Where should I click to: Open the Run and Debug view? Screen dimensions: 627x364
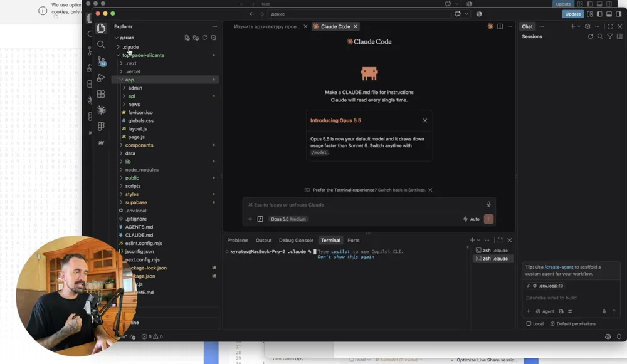click(101, 78)
